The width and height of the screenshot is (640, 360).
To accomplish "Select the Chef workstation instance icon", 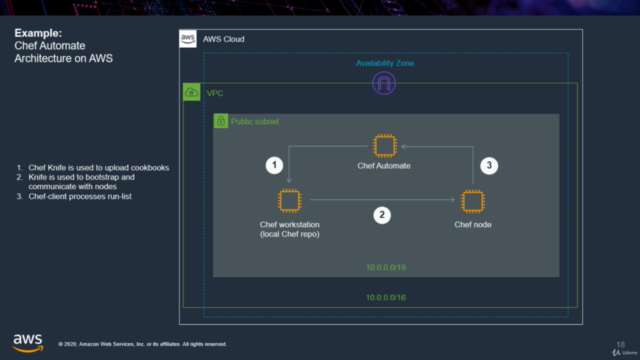I will point(289,200).
